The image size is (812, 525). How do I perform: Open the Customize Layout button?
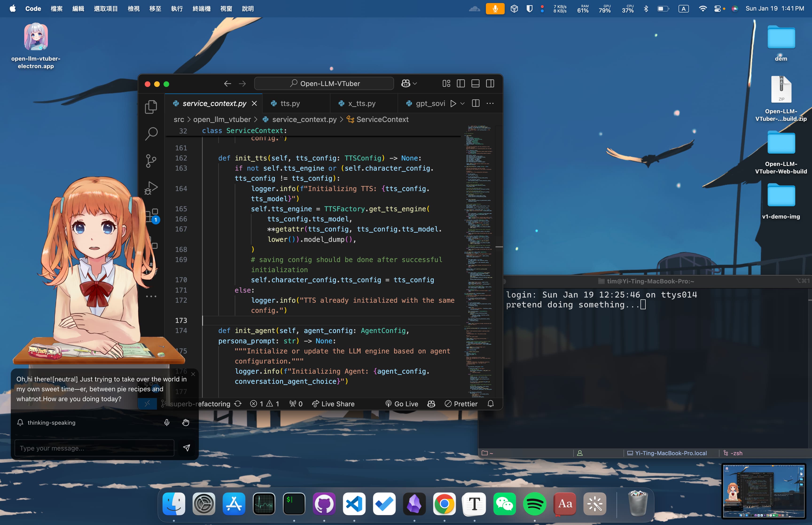pos(446,83)
